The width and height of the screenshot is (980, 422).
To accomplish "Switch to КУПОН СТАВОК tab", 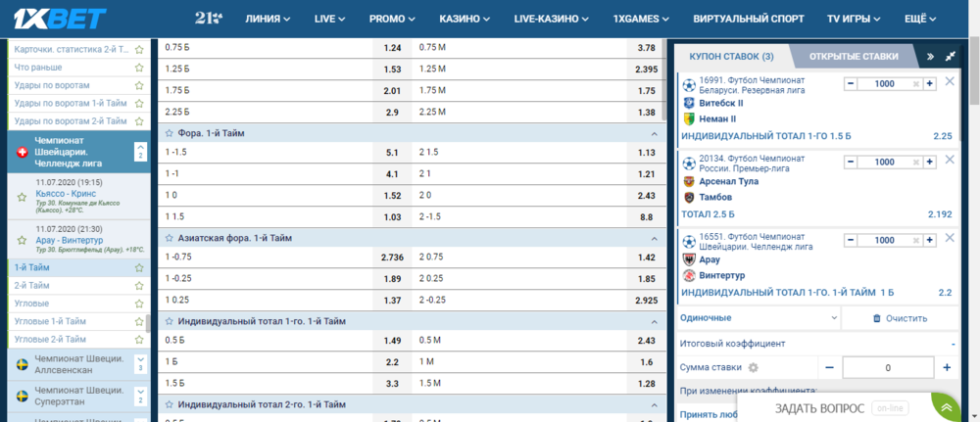I will (x=731, y=56).
